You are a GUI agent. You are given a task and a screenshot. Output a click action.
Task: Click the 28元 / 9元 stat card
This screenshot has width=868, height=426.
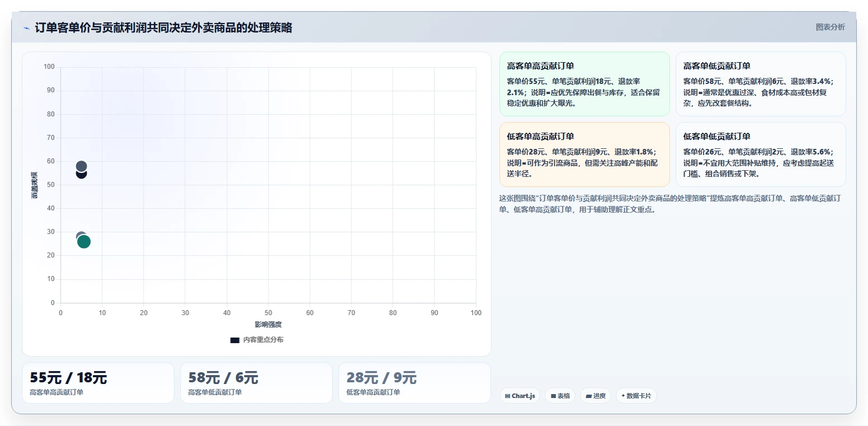(414, 383)
